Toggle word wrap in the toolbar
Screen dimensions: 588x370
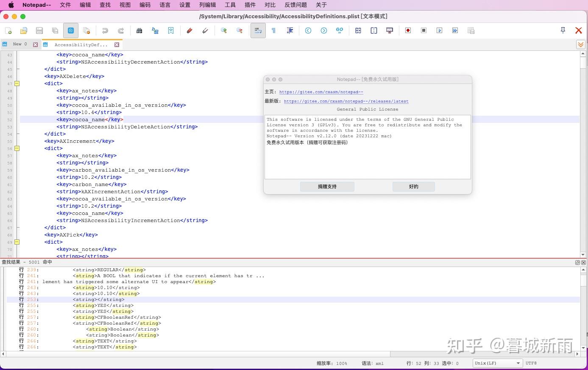(258, 30)
